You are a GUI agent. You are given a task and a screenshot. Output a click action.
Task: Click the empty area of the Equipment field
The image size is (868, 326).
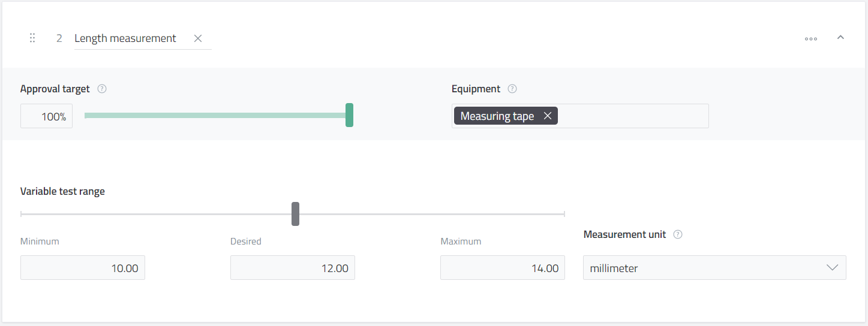coord(633,116)
